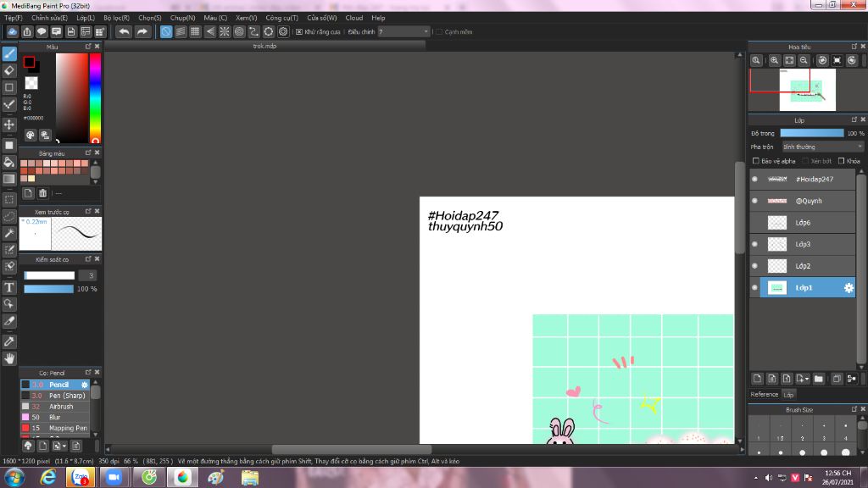868x488 pixels.
Task: Expand the add-brush dropdown in brush panel
Action: [x=64, y=446]
